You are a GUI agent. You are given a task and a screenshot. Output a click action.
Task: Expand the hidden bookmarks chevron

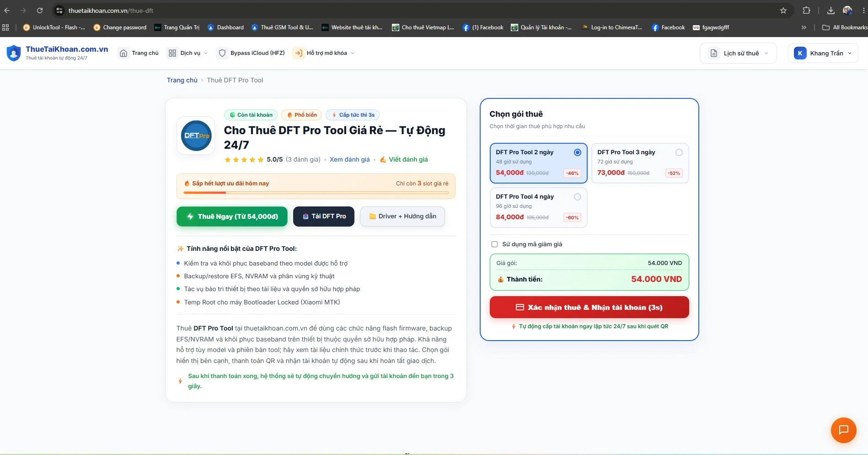pos(804,27)
